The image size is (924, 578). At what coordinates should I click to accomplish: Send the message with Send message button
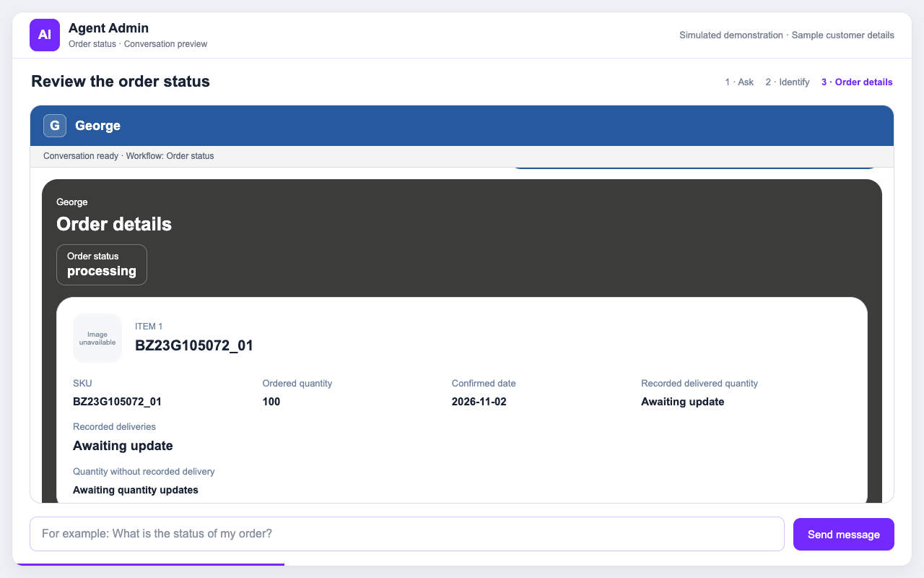click(844, 535)
